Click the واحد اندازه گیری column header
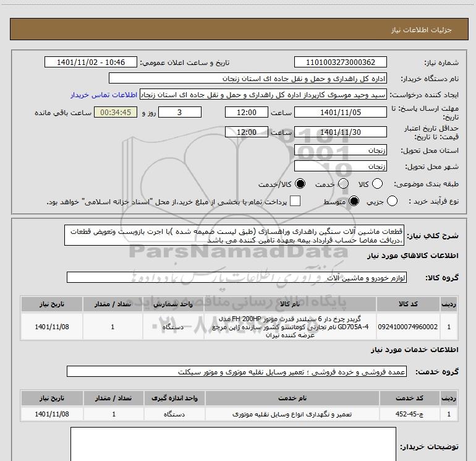Viewport: 476px width, 461px height. pyautogui.click(x=174, y=398)
